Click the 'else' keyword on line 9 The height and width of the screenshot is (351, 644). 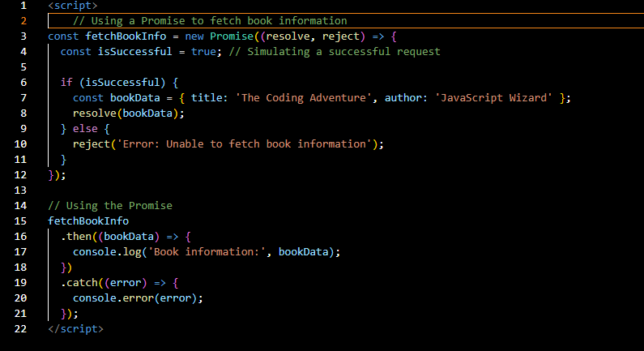pyautogui.click(x=85, y=129)
